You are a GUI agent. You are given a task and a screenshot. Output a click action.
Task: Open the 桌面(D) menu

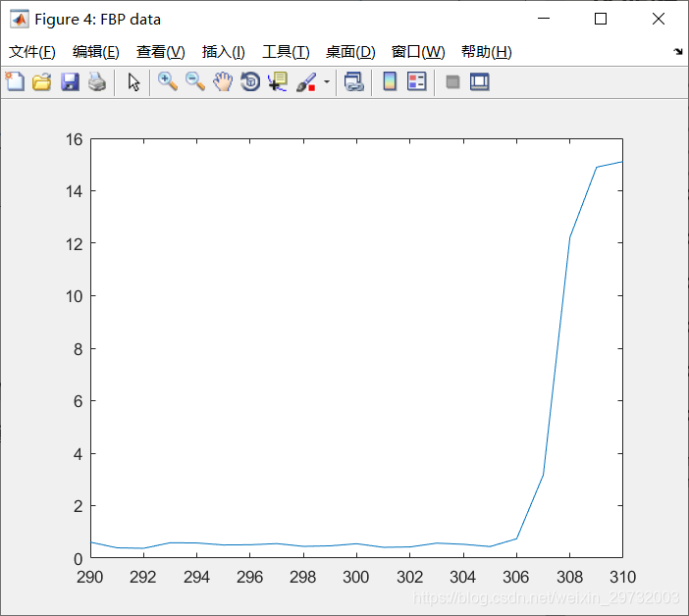point(350,52)
